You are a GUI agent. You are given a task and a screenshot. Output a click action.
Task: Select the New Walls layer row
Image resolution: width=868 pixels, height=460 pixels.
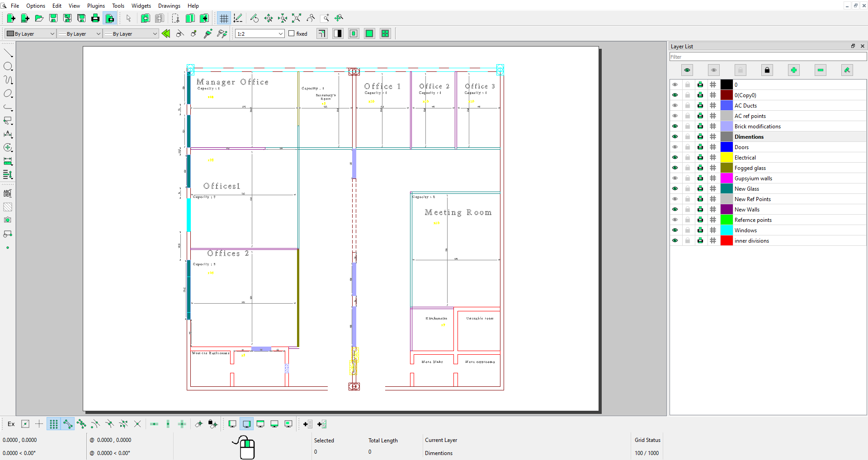pyautogui.click(x=768, y=209)
